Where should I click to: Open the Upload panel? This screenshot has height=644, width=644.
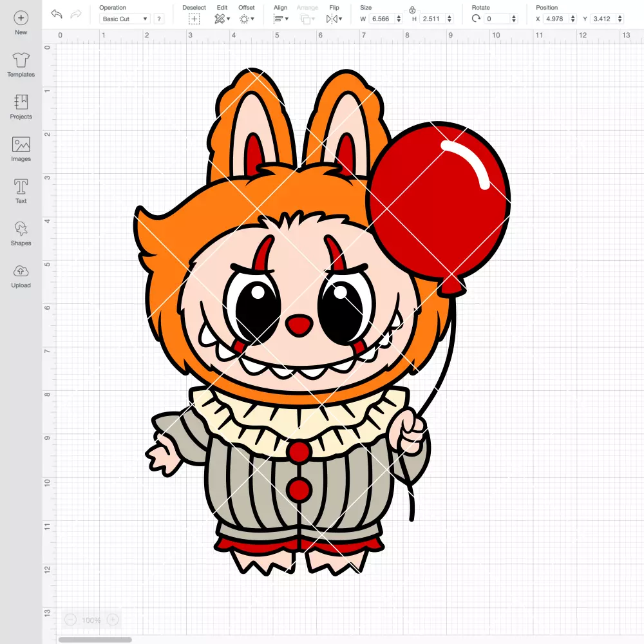(x=21, y=276)
